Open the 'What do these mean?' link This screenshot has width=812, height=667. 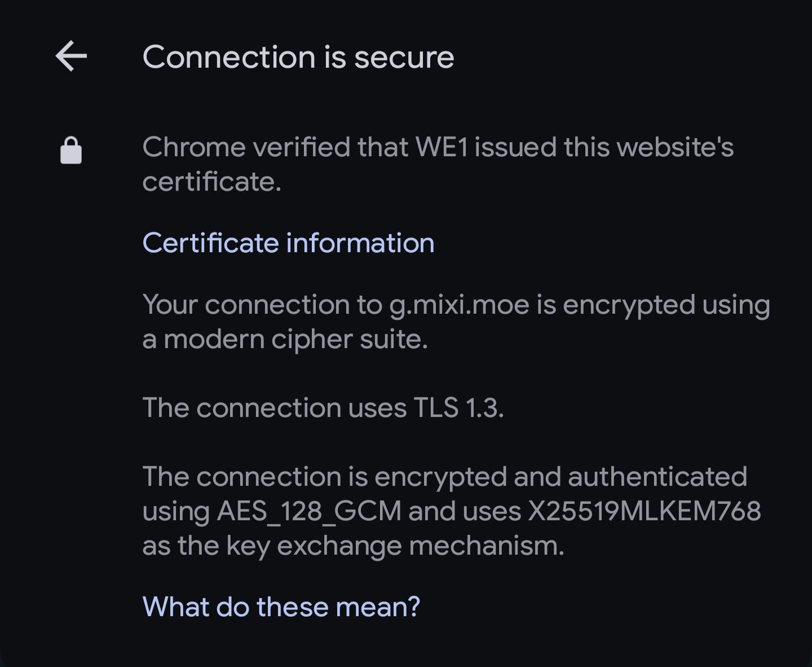(x=281, y=607)
